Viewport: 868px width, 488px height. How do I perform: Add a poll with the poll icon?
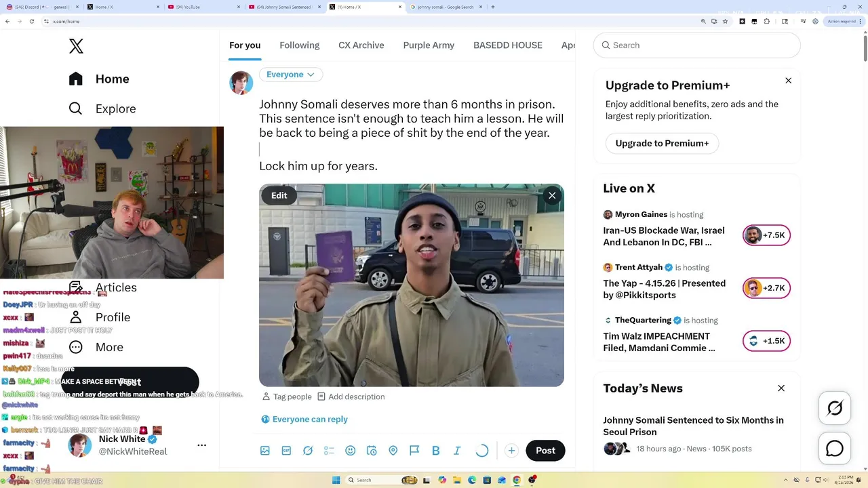pyautogui.click(x=329, y=451)
